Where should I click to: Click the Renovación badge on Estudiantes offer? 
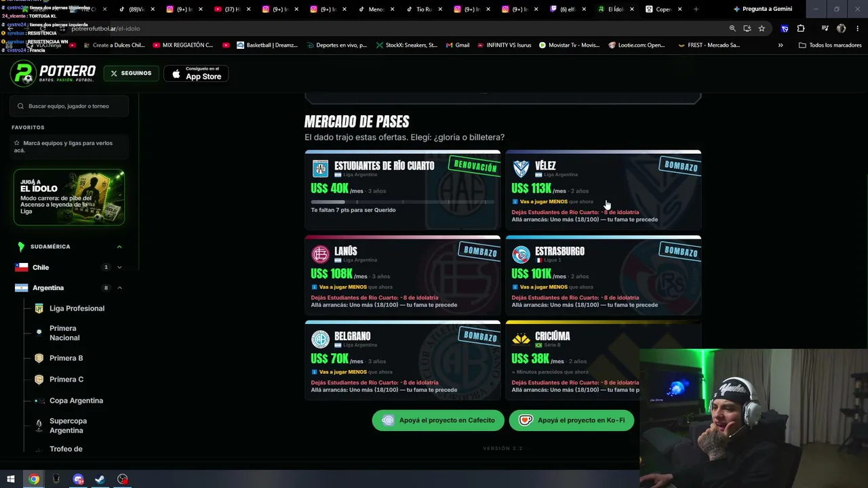(475, 165)
